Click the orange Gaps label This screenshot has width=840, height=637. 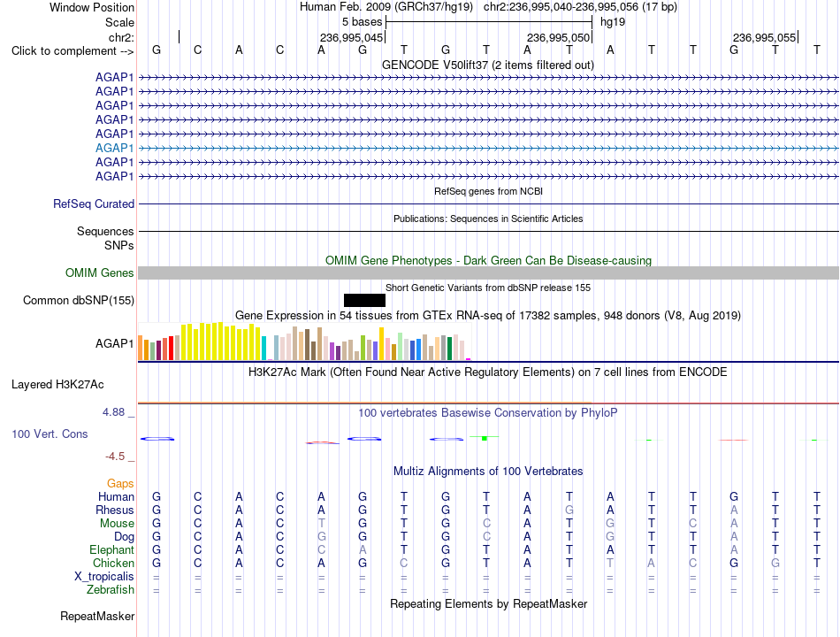120,484
